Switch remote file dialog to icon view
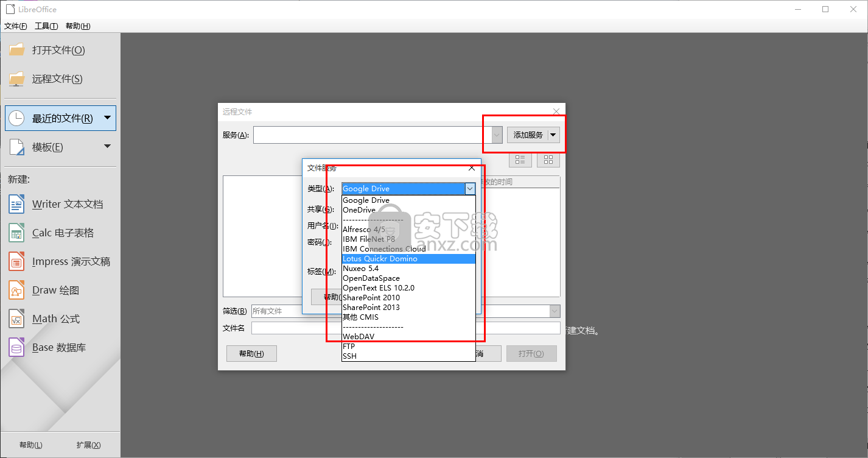 point(548,160)
